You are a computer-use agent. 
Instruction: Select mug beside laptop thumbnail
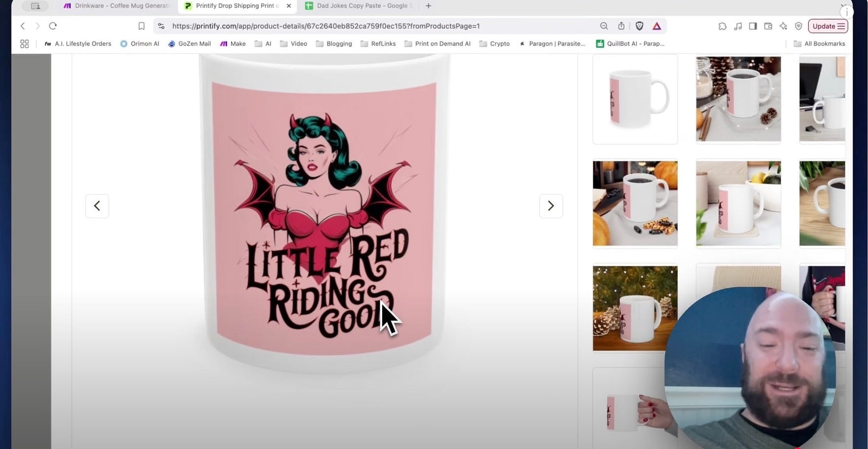822,99
